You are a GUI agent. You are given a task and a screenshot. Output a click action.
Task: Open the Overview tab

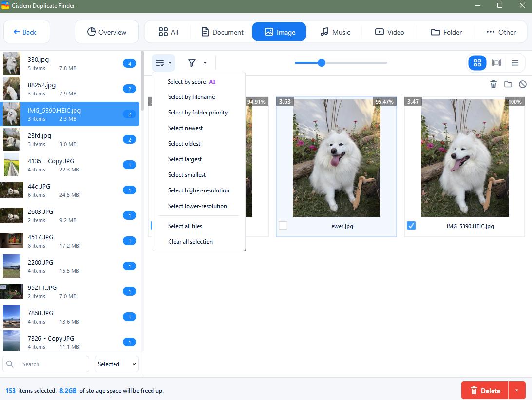107,32
